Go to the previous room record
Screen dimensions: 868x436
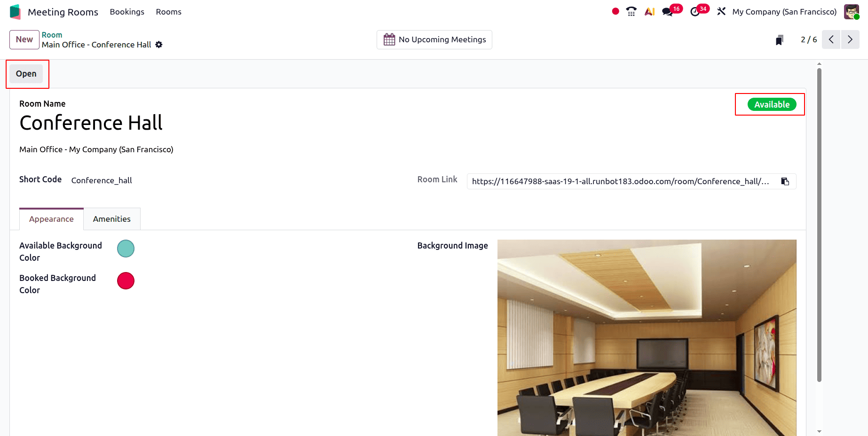[831, 39]
